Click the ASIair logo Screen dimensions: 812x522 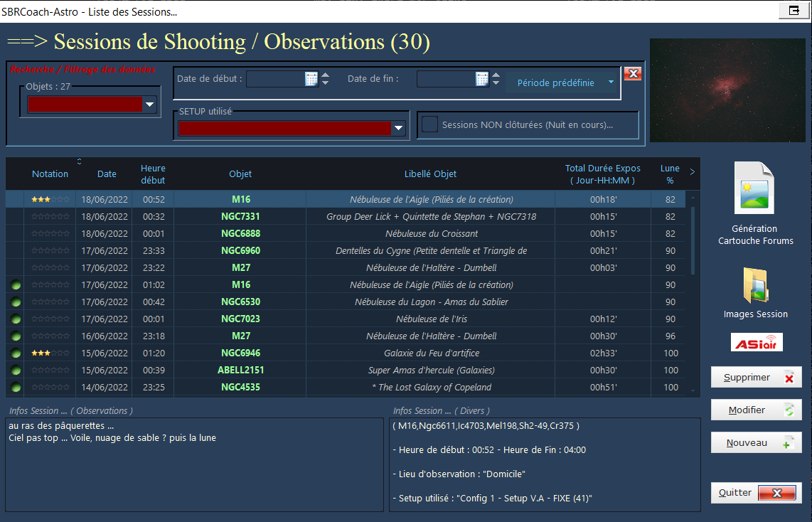(x=756, y=342)
